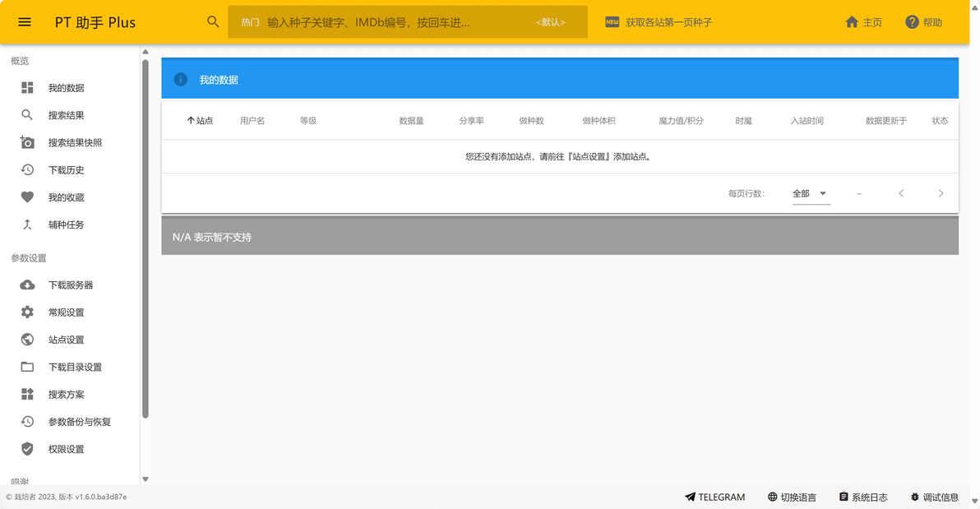
Task: Open 搜索方案 sidebar item
Action: click(66, 395)
